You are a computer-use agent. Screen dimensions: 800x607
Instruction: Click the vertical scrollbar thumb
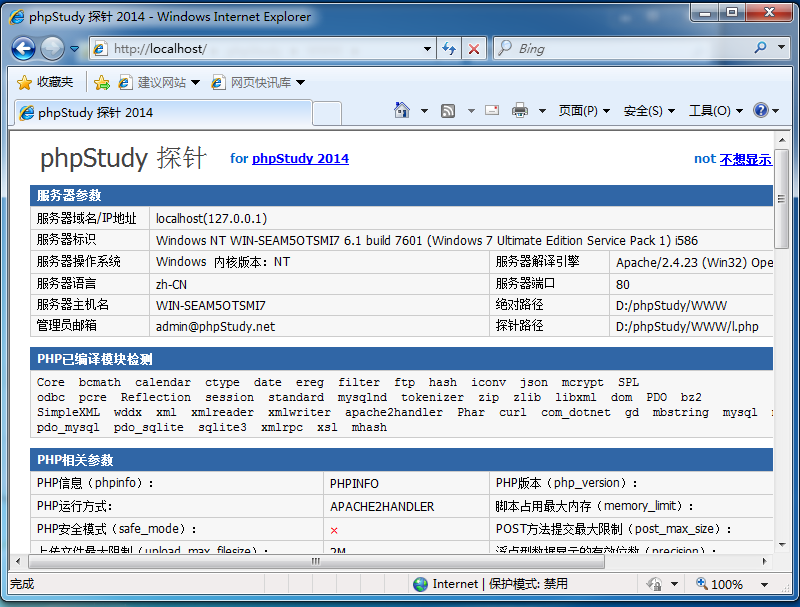(781, 199)
